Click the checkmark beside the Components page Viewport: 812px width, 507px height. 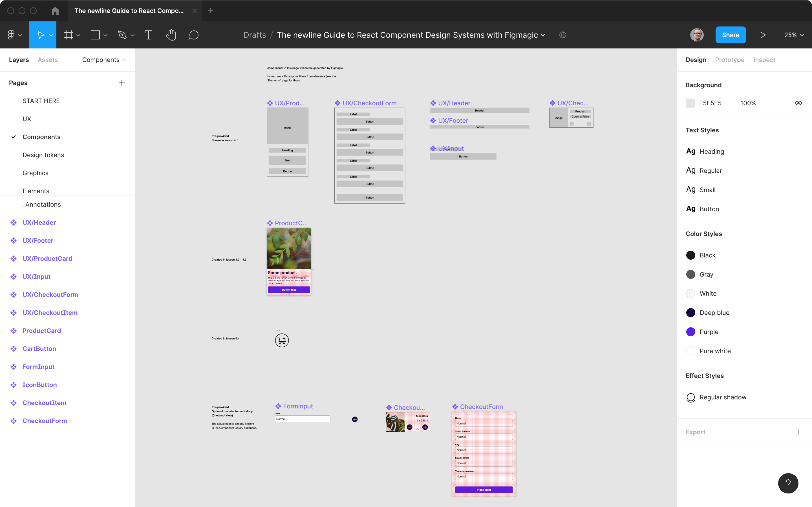14,137
